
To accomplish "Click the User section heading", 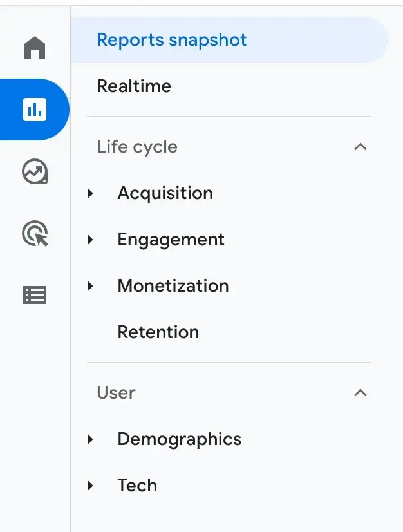I will click(x=116, y=393).
